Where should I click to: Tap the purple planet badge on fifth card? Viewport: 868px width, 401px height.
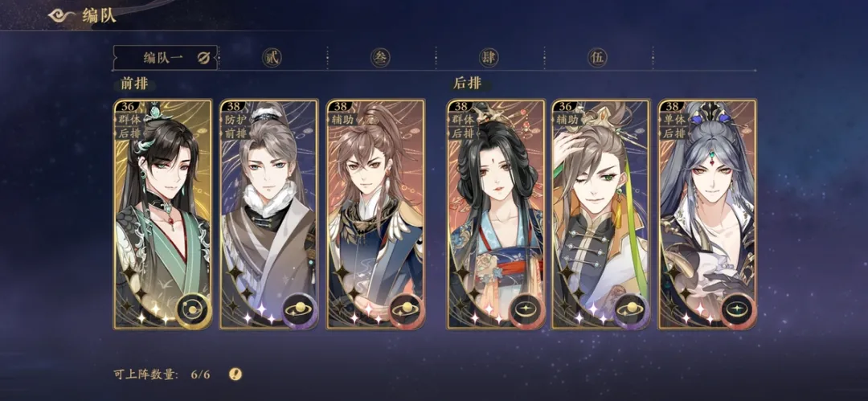632,309
